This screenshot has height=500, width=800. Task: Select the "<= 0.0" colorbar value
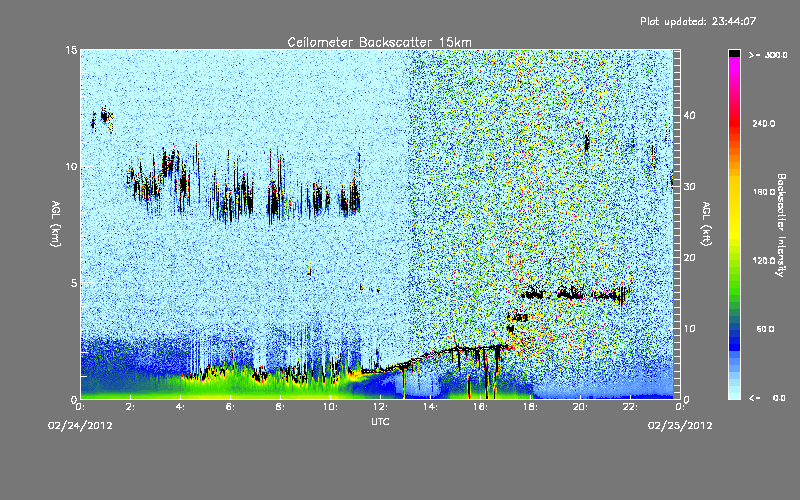pos(768,398)
